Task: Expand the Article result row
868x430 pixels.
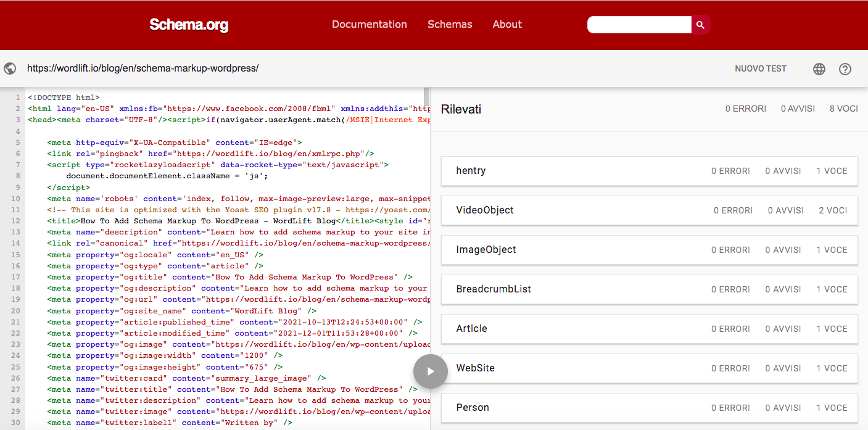Action: pos(650,329)
